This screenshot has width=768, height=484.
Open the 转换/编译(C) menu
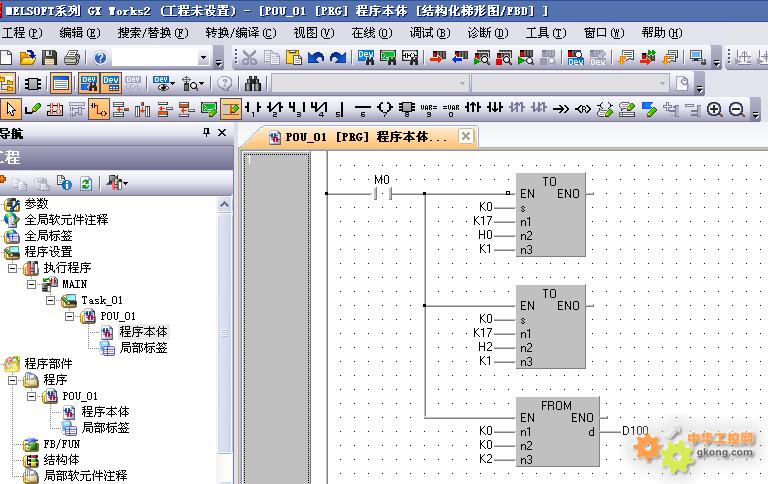pos(241,33)
